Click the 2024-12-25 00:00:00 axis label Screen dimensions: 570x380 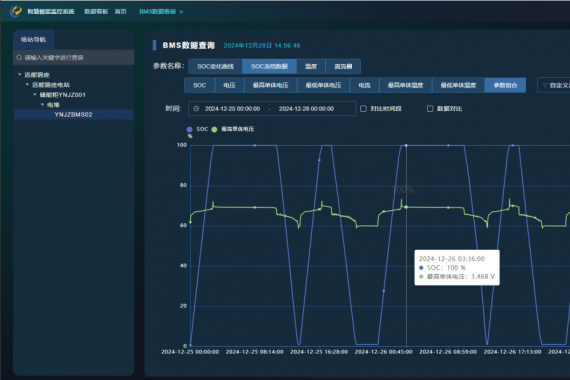190,352
